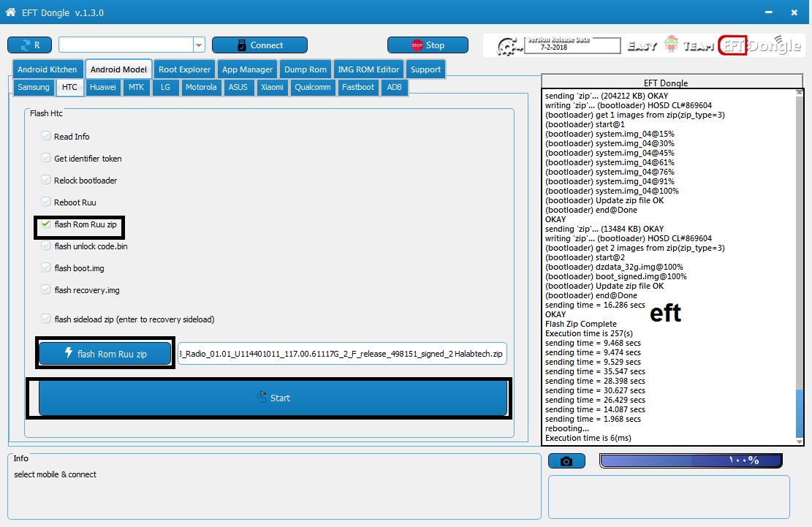
Task: Switch to the Android Model tab
Action: (118, 69)
